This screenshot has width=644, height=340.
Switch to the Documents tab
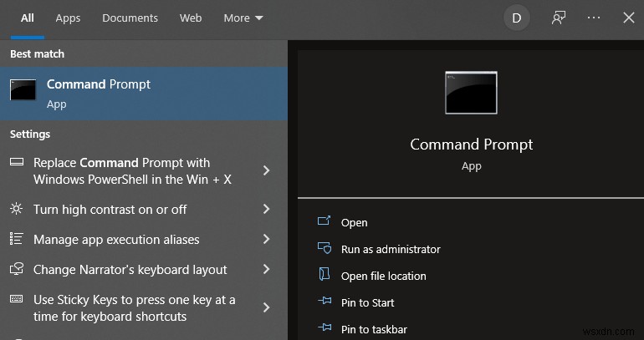tap(130, 18)
